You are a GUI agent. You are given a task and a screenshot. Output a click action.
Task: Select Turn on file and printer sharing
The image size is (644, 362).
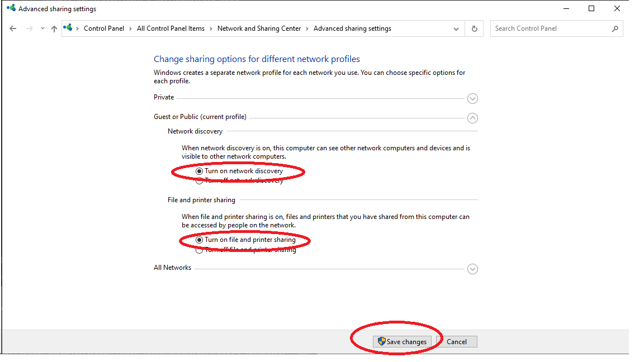(x=200, y=240)
